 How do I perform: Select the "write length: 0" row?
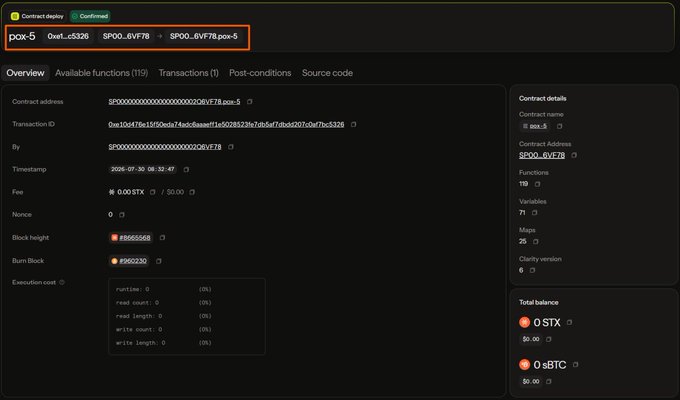click(163, 343)
